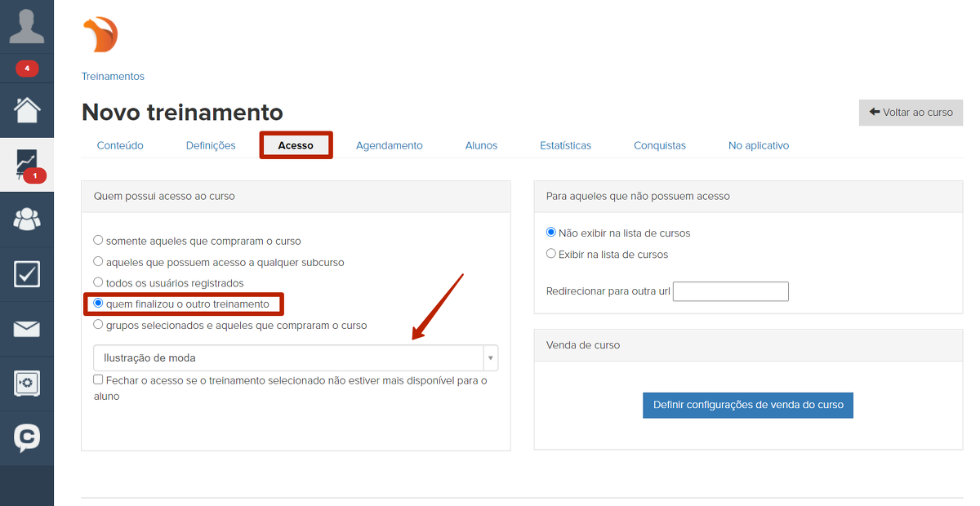980x506 pixels.
Task: Open the user profile avatar icon
Action: (x=27, y=26)
